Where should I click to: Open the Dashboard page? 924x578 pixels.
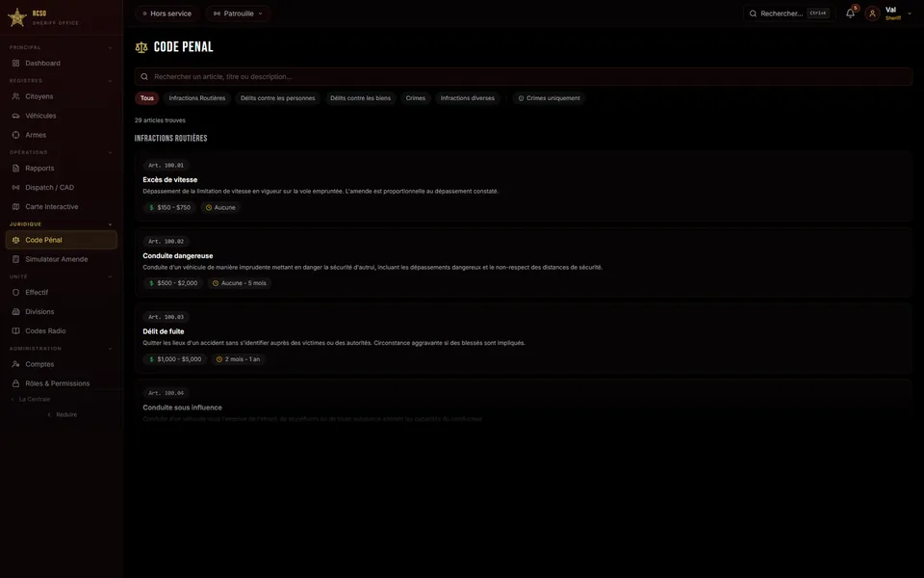62,64
